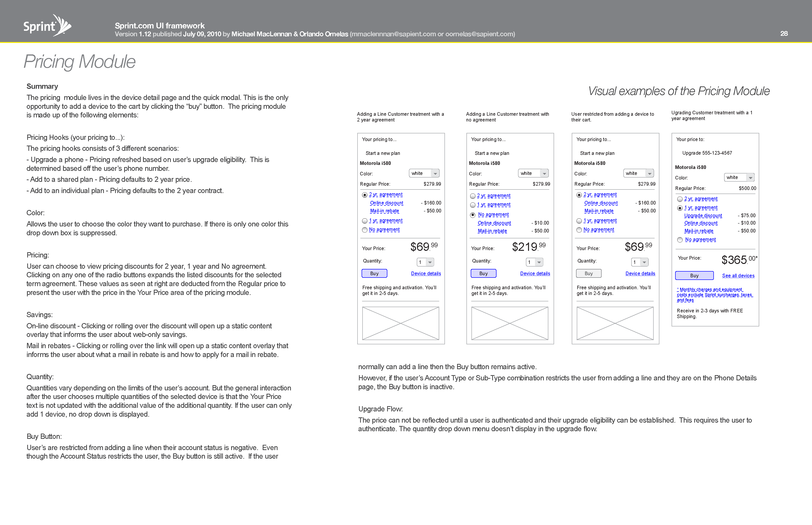Follow the See all devices link
The width and height of the screenshot is (812, 525).
[x=738, y=275]
